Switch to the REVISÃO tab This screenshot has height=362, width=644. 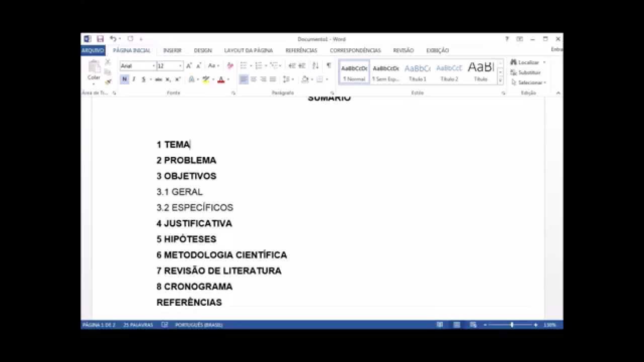(404, 51)
